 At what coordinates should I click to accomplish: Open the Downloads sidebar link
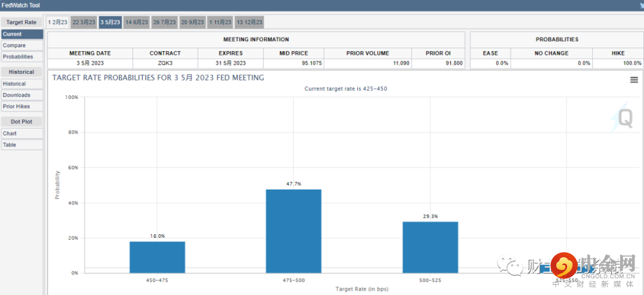tap(21, 95)
